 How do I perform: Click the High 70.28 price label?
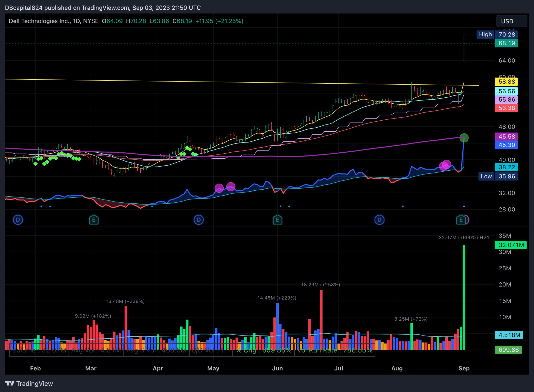(497, 34)
